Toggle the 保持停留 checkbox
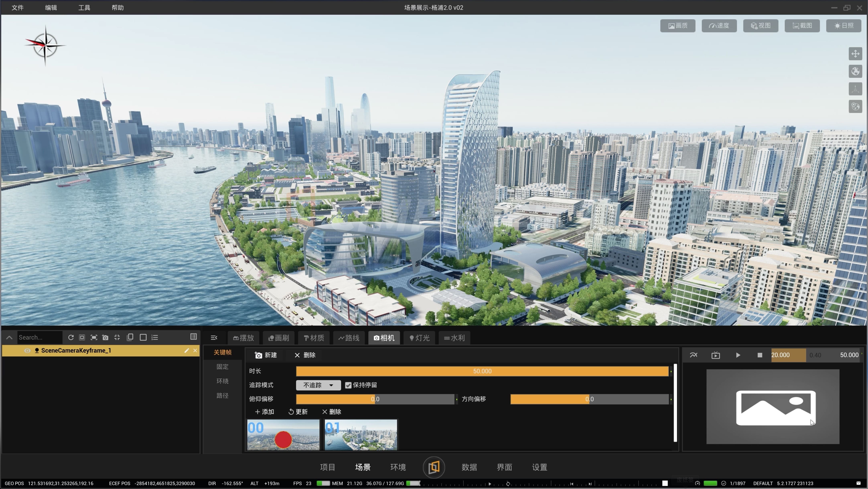 pyautogui.click(x=348, y=385)
